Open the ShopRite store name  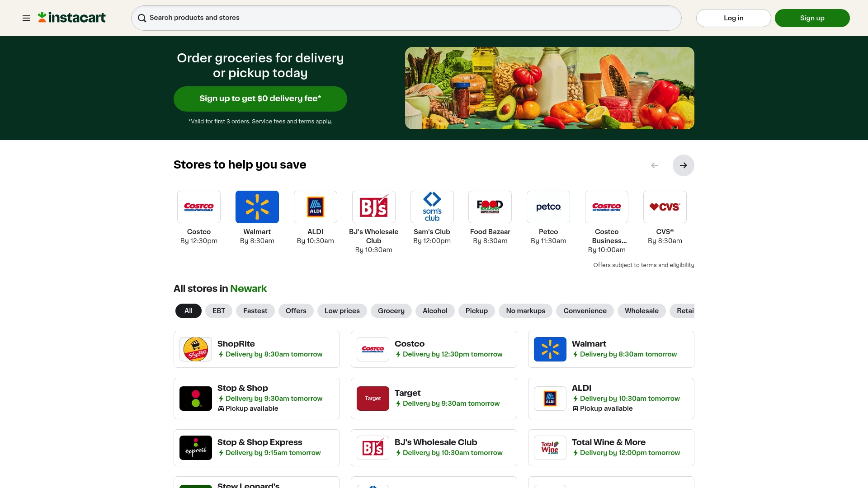[236, 344]
